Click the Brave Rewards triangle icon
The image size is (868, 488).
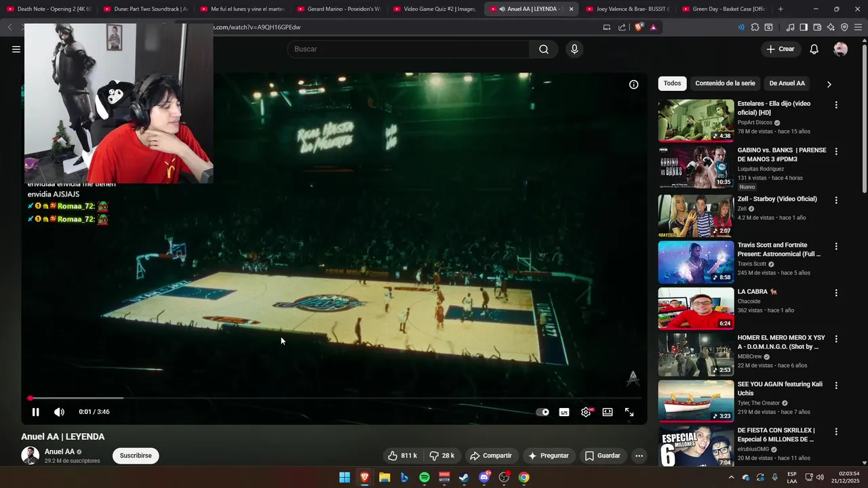click(653, 27)
